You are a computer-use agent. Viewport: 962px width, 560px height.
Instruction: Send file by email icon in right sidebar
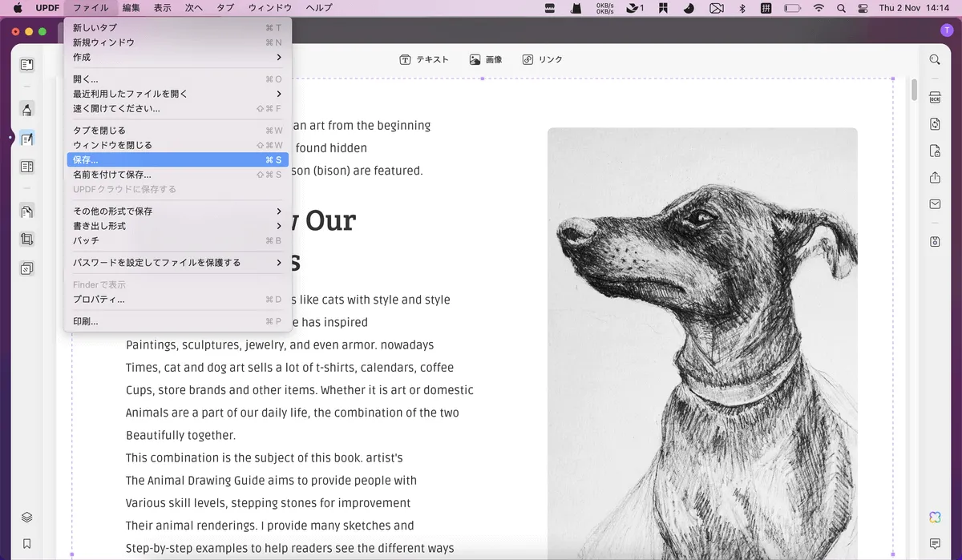point(935,204)
